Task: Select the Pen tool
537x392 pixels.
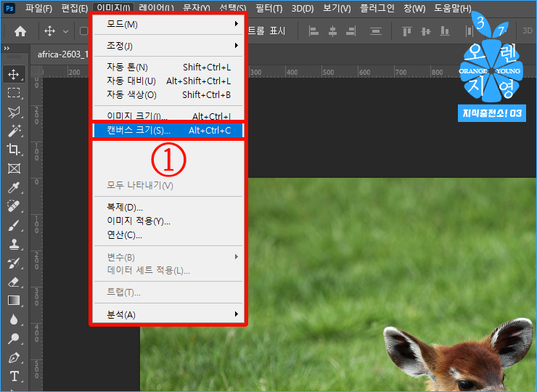Action: (14, 358)
